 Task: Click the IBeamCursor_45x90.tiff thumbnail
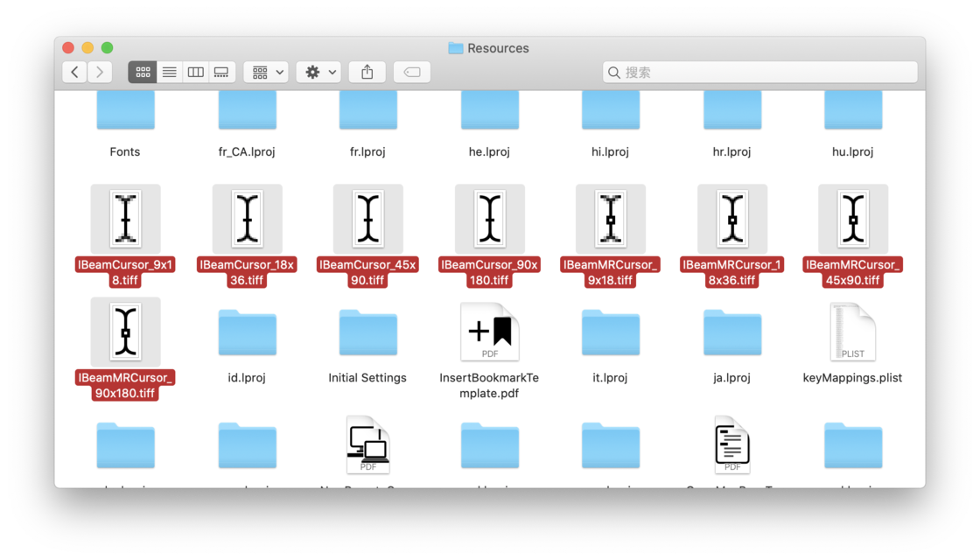click(368, 219)
